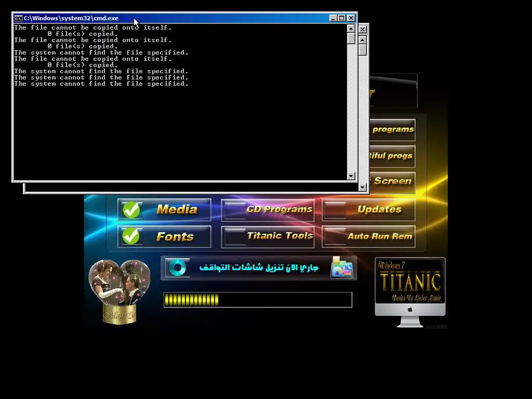Toggle the Updates checkbox

pyautogui.click(x=335, y=210)
